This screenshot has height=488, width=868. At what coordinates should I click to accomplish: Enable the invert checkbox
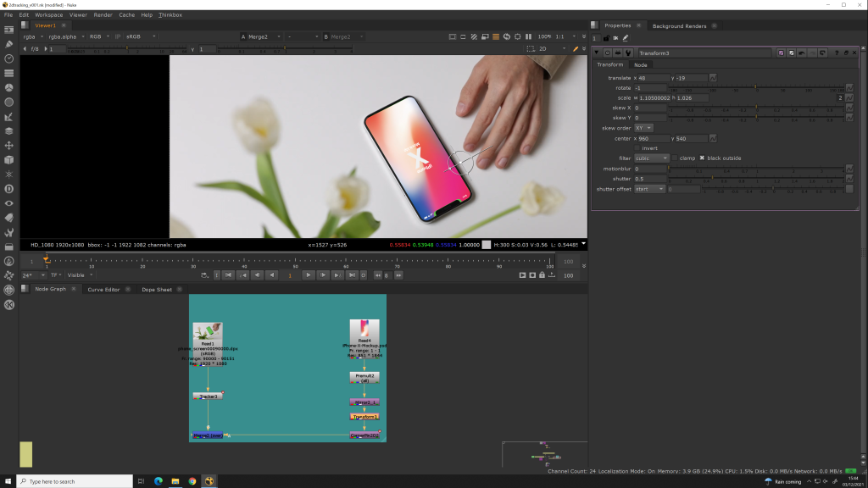click(x=637, y=148)
